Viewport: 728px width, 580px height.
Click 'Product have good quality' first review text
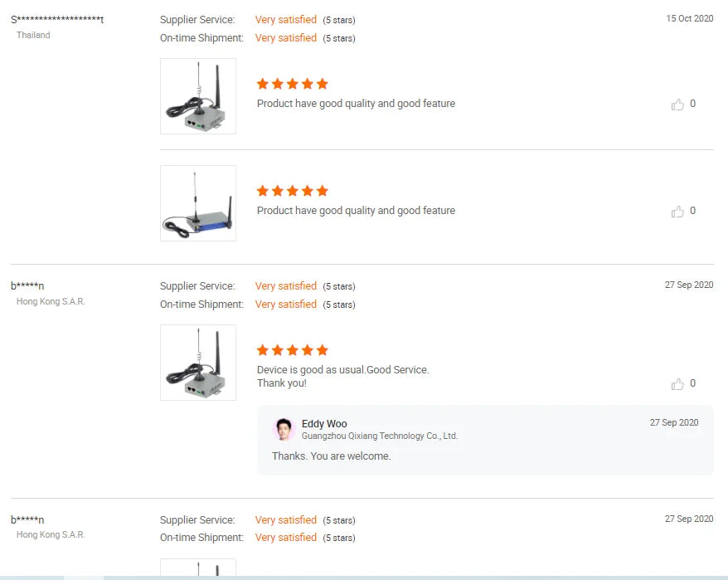point(356,104)
